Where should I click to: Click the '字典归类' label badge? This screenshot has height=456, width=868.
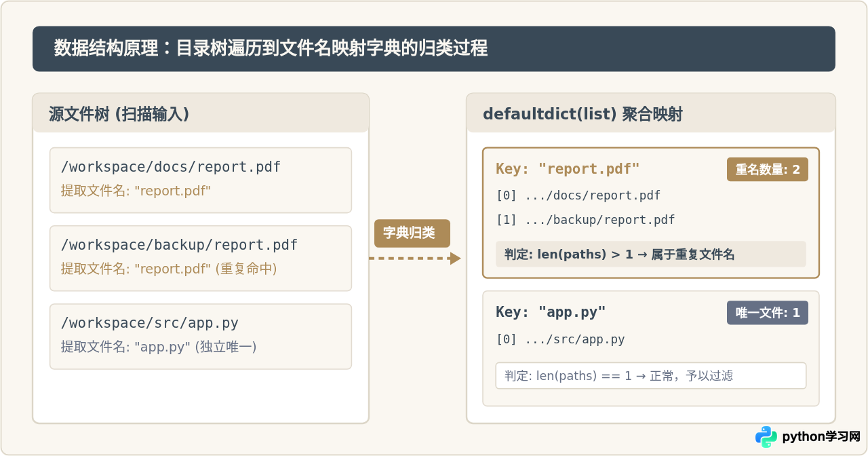pyautogui.click(x=412, y=233)
